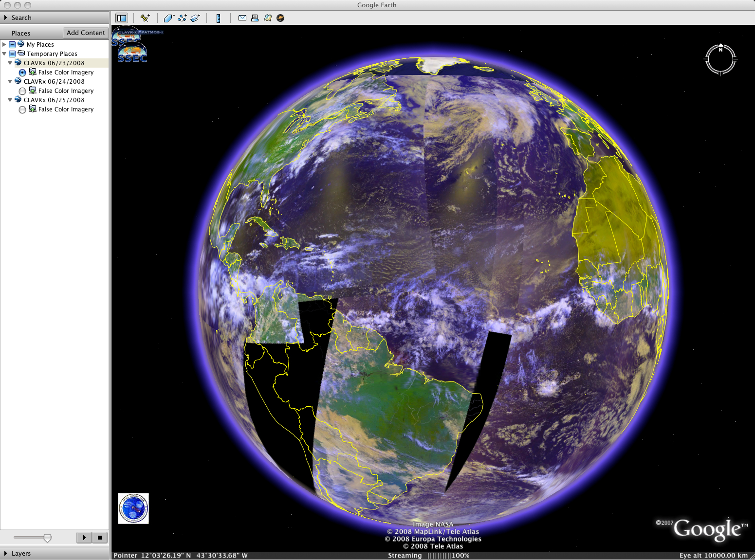Click the Pointer coordinates in the status bar
Screen dimensions: 755x560
(181, 555)
